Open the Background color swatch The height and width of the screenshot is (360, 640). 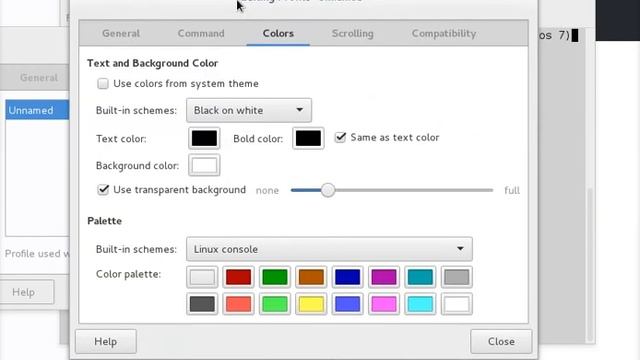pyautogui.click(x=204, y=165)
